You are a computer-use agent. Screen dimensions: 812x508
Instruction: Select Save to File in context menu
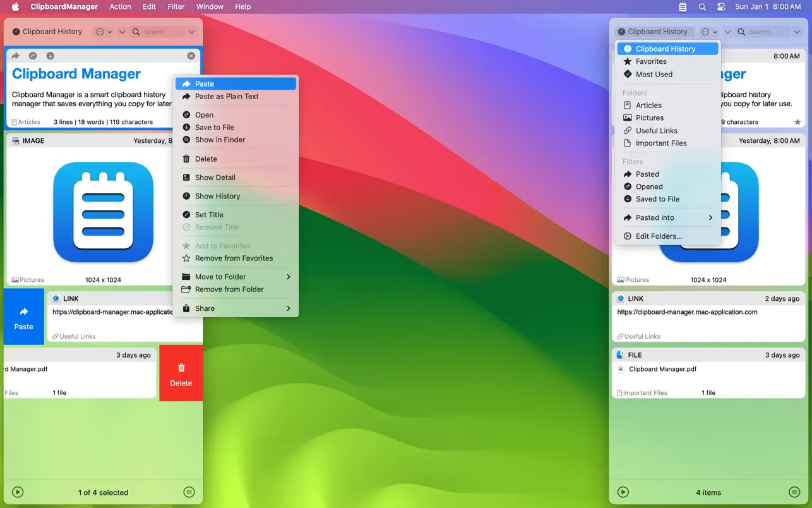pyautogui.click(x=236, y=127)
